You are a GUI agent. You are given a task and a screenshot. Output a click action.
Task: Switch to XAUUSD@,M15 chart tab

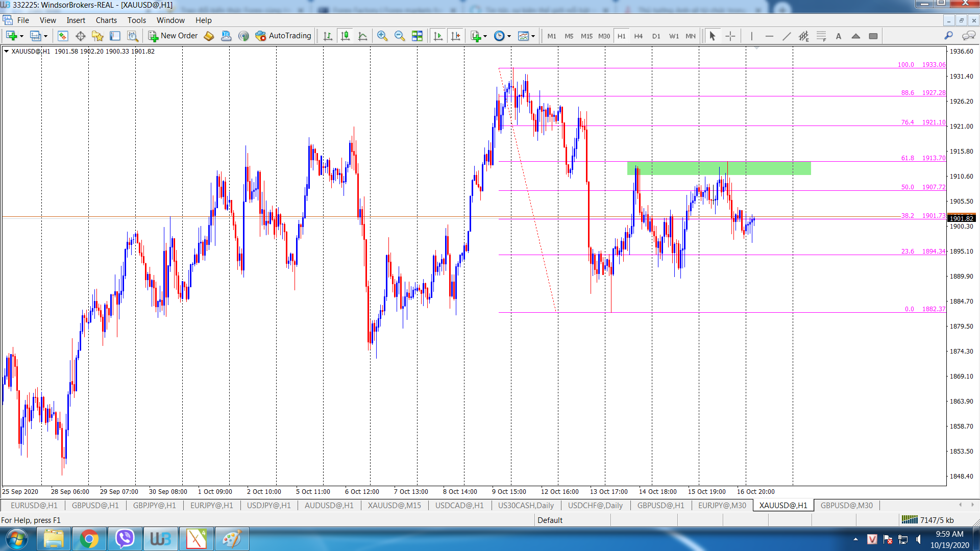(x=395, y=505)
